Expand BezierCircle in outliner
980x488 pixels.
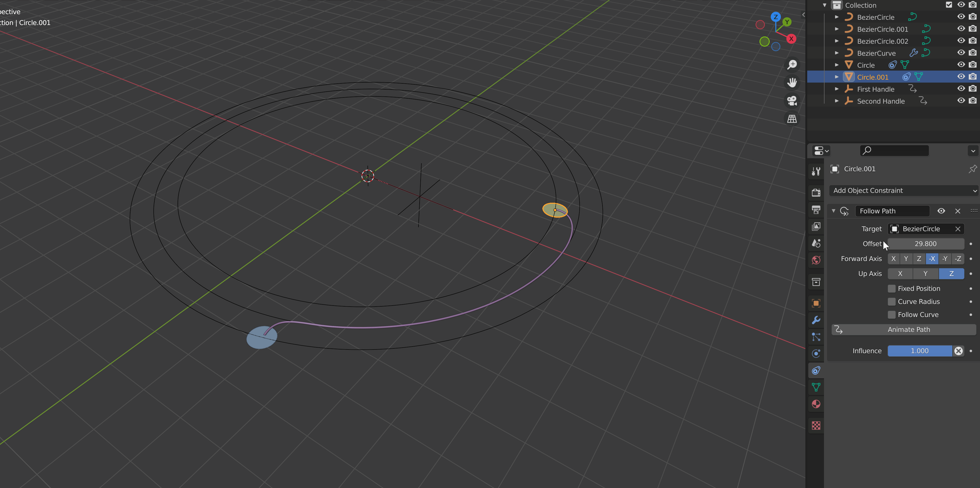pos(837,17)
